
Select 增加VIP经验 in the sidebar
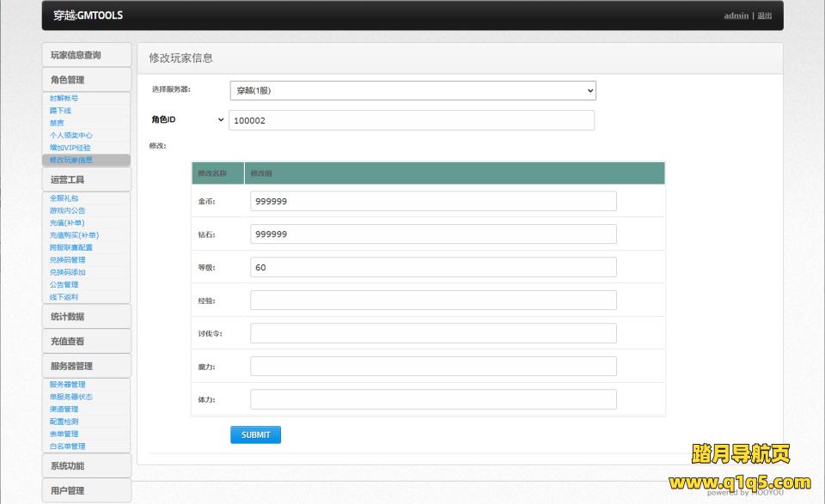tap(70, 148)
